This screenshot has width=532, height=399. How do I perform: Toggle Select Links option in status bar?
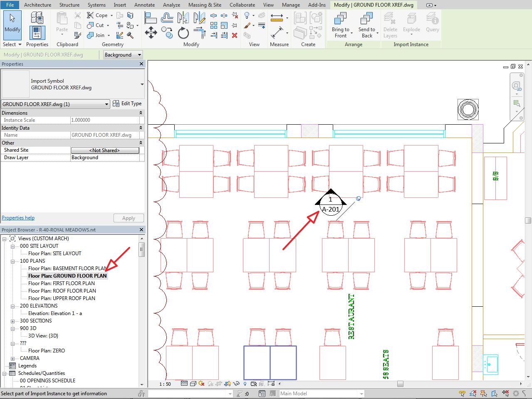462,393
